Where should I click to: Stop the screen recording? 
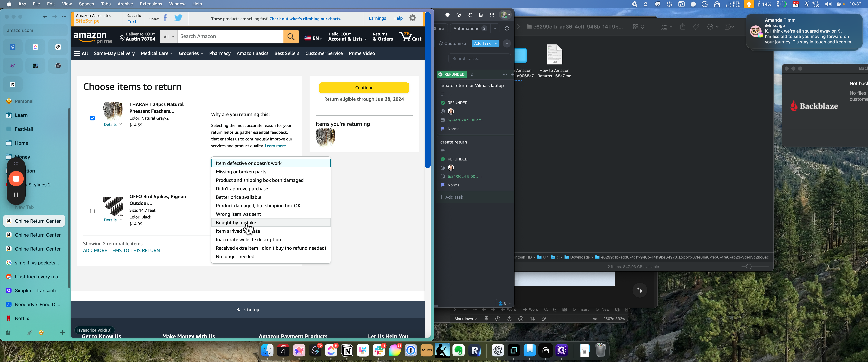tap(16, 179)
